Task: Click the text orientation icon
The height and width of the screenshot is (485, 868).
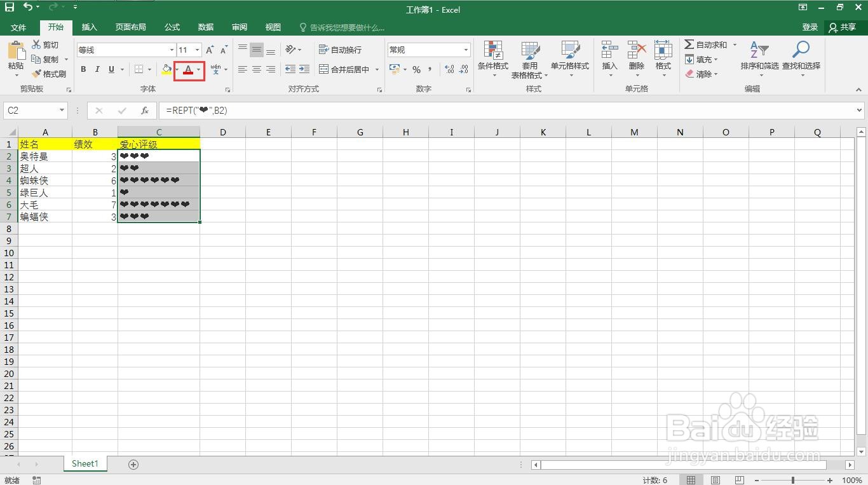Action: click(x=290, y=50)
